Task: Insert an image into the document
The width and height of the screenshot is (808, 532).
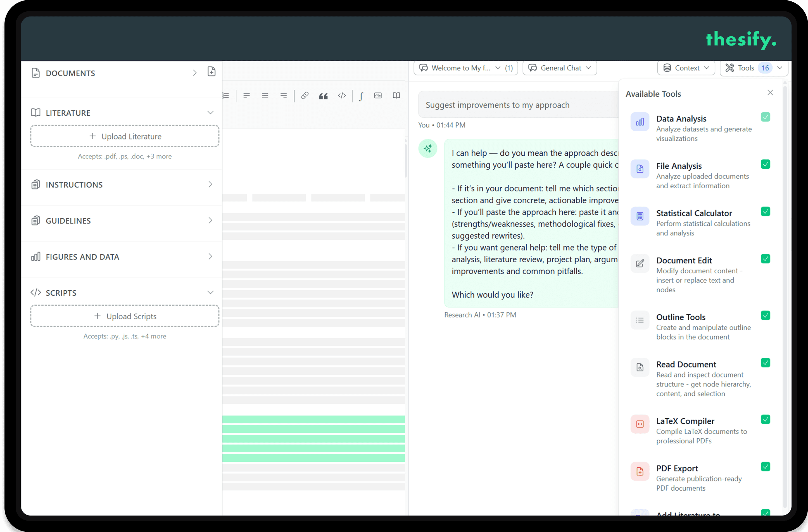Action: click(377, 95)
